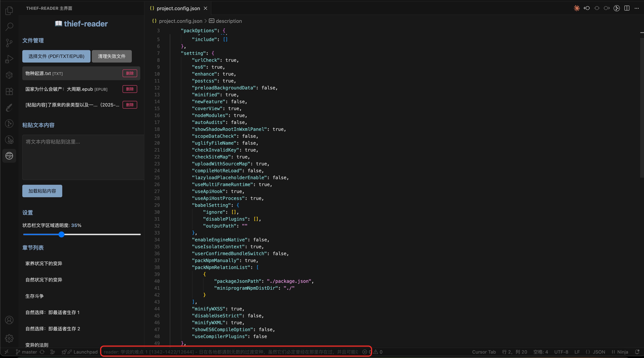Open the Search sidebar icon
644x358 pixels.
click(9, 27)
